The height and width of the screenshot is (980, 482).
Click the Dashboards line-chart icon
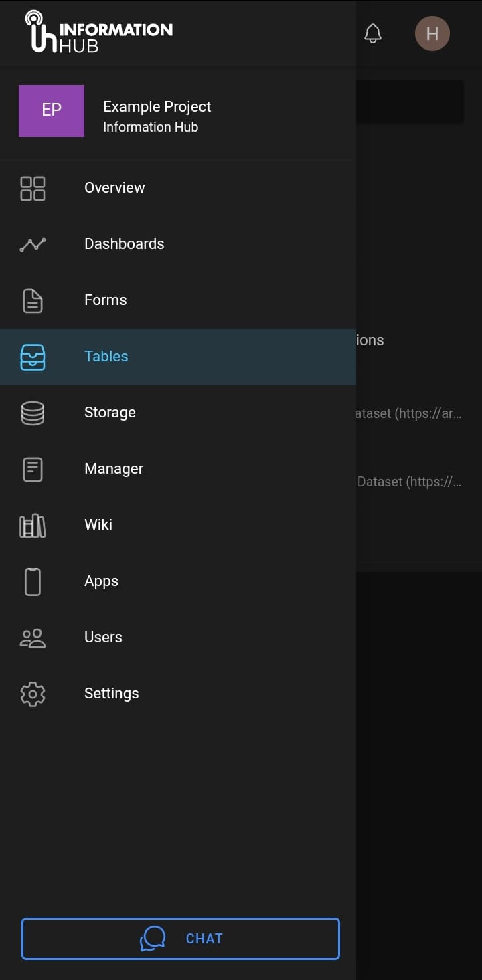32,244
